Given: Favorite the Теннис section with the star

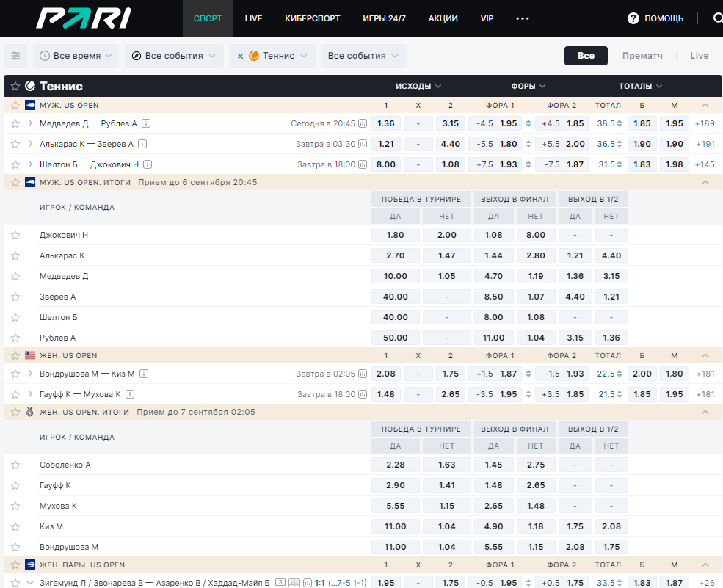Looking at the screenshot, I should click(x=15, y=86).
